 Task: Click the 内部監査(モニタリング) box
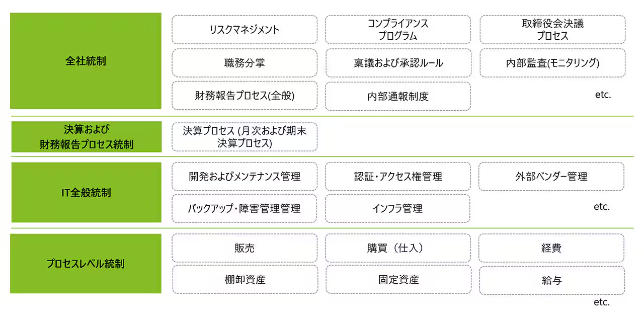coord(552,63)
